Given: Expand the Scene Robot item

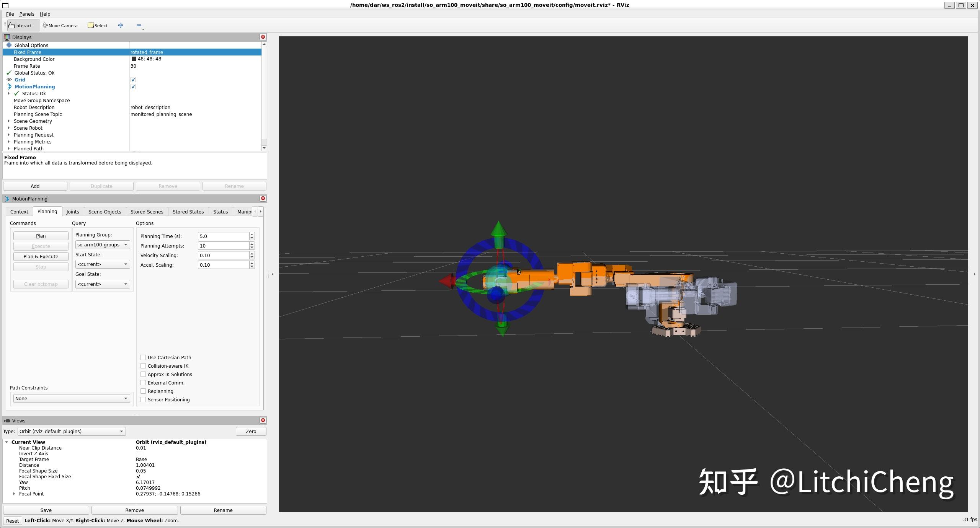Looking at the screenshot, I should [x=9, y=128].
